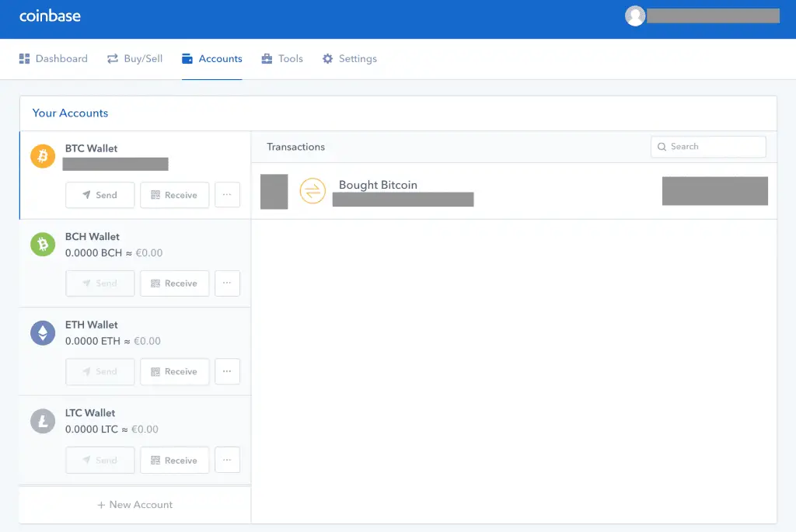Screen dimensions: 796x532
Task: Open BTC Wallet more options menu
Action: (x=227, y=195)
